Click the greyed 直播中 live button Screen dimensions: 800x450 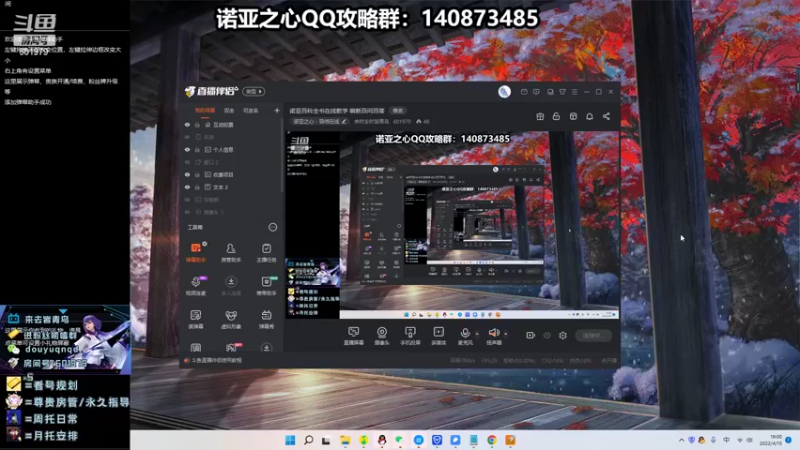click(x=593, y=335)
